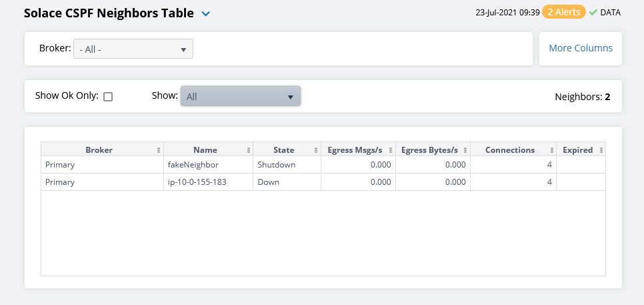
Task: Toggle the Show Ok Only checkbox
Action: pyautogui.click(x=108, y=96)
